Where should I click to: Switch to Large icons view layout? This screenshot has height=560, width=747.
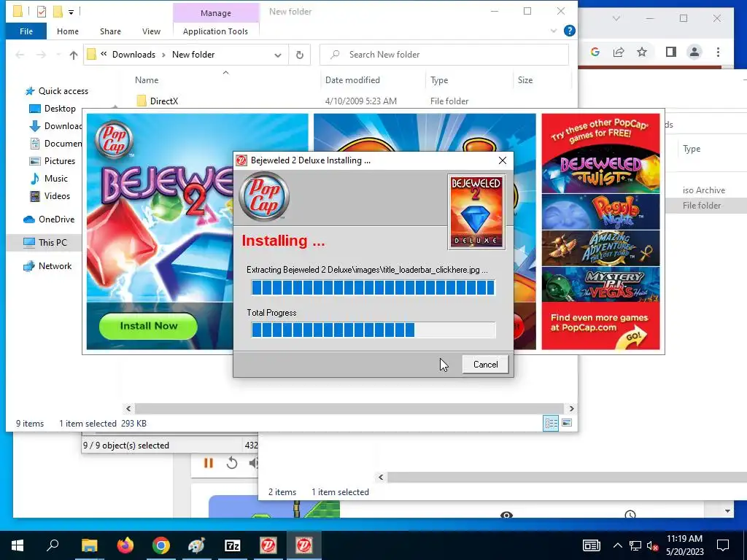(x=566, y=423)
